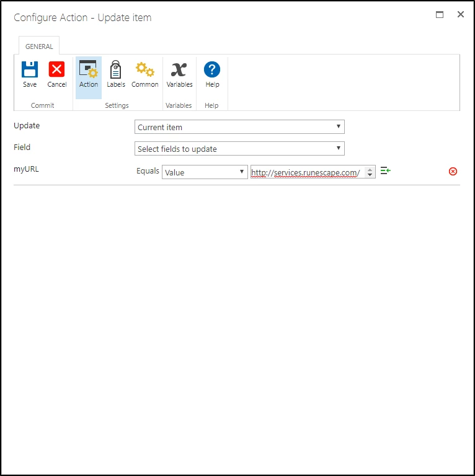
Task: Click the down arrow of value field scroller
Action: [x=370, y=175]
